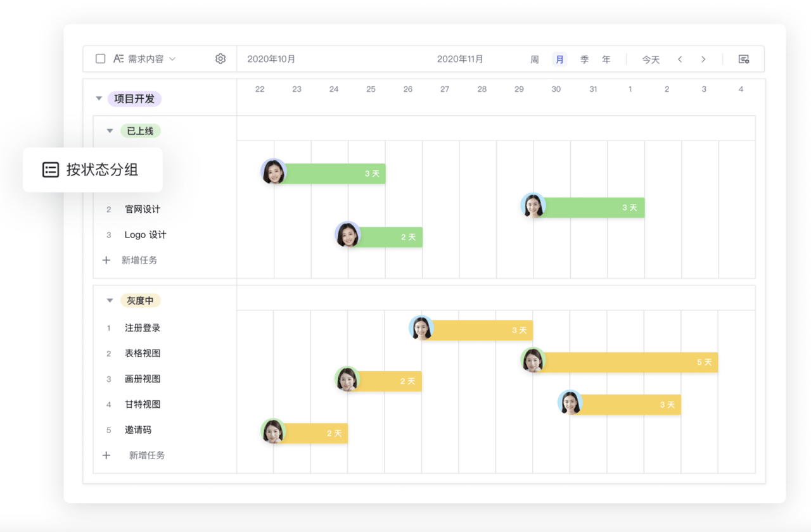Collapse the 项目开发 group
Screen dimensions: 811x532
[99, 99]
